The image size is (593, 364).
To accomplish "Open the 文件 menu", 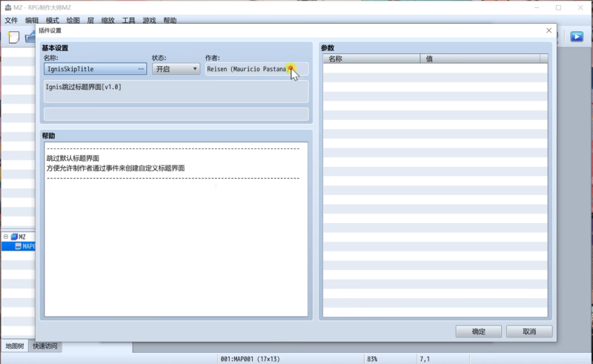I will (x=11, y=21).
